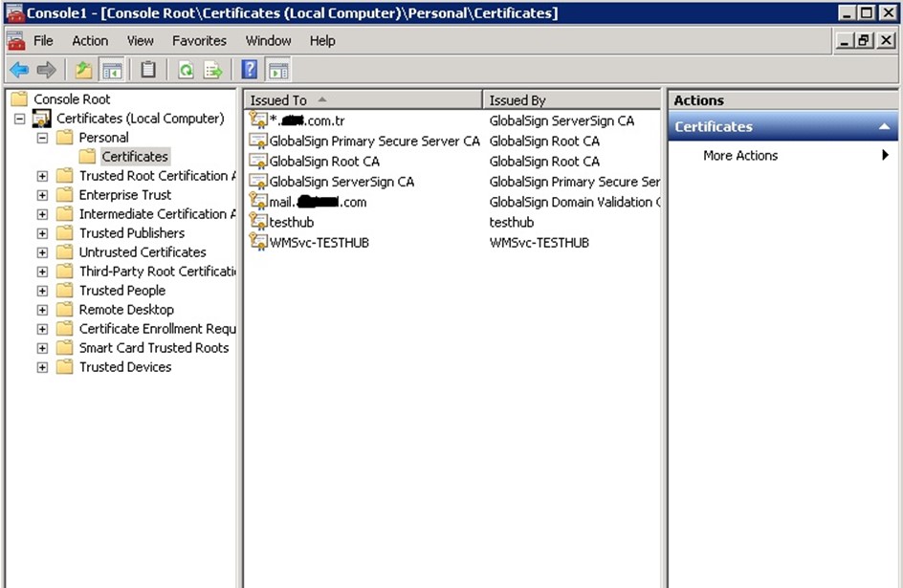The height and width of the screenshot is (588, 903).
Task: Collapse the Personal folder tree node
Action: coord(42,138)
